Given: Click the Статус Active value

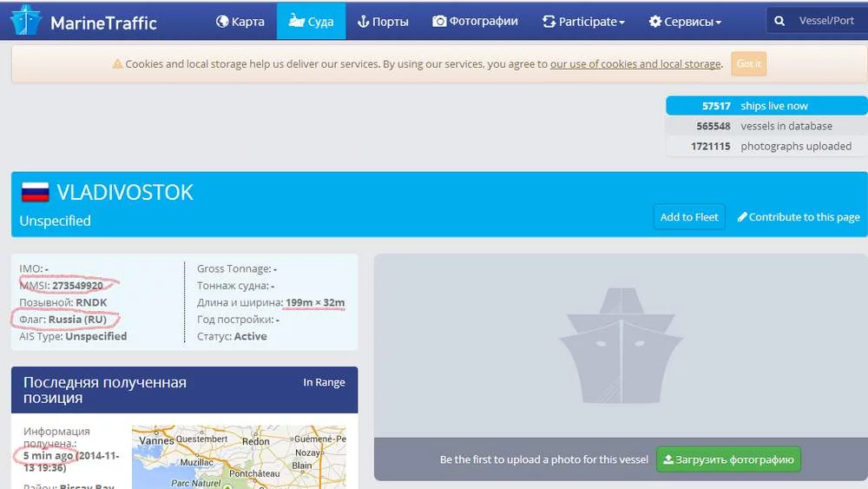Looking at the screenshot, I should pos(250,336).
